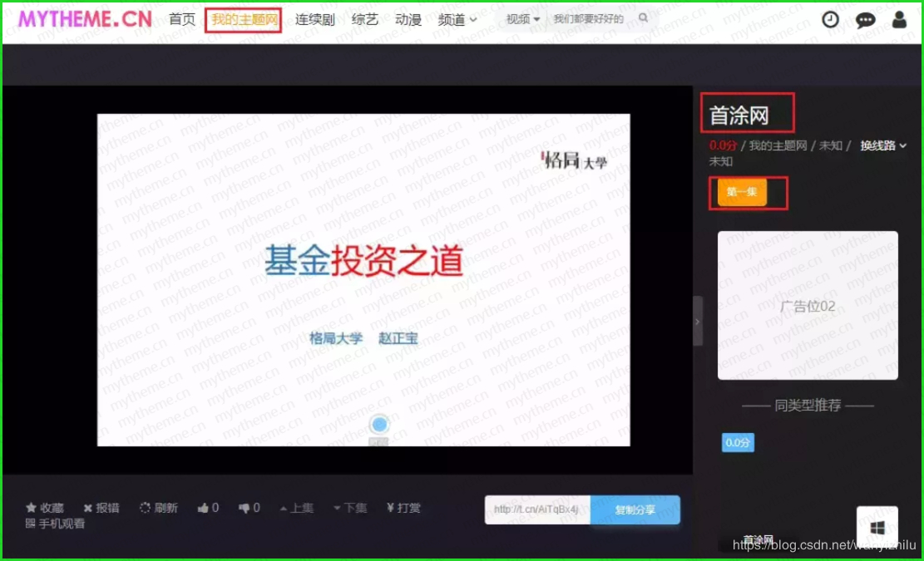Click the 我的主题网 category link under title
Image resolution: width=924 pixels, height=561 pixels.
778,145
